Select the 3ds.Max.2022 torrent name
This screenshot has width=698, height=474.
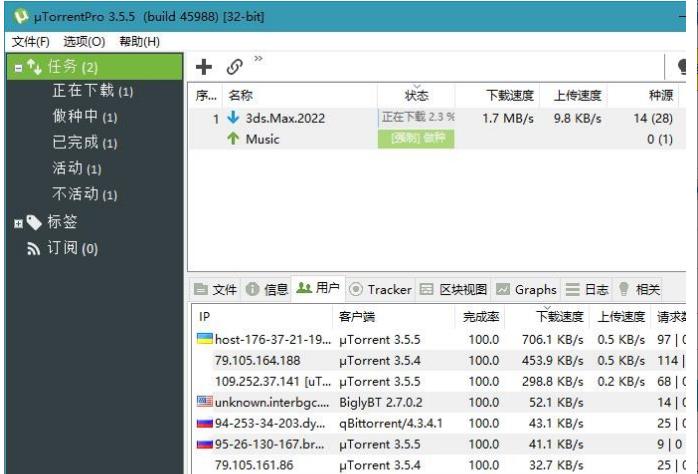coord(285,118)
